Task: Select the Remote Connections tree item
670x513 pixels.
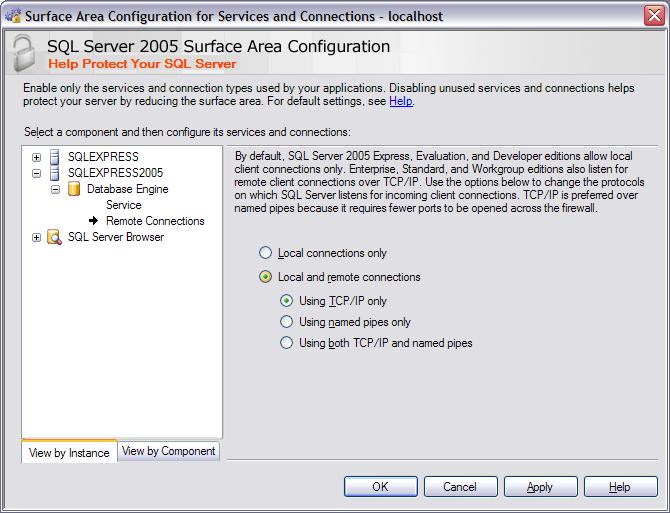Action: click(155, 221)
